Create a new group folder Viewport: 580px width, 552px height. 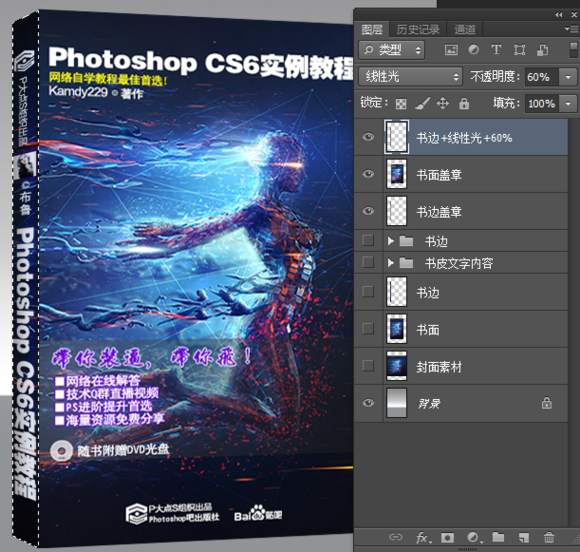(x=498, y=537)
